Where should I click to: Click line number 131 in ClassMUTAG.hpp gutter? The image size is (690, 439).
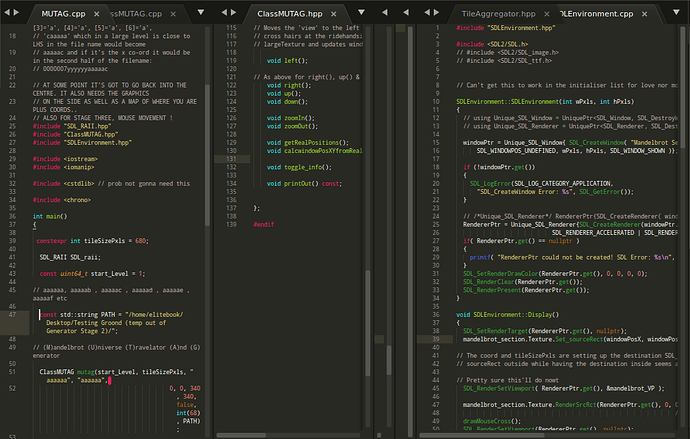[231, 159]
